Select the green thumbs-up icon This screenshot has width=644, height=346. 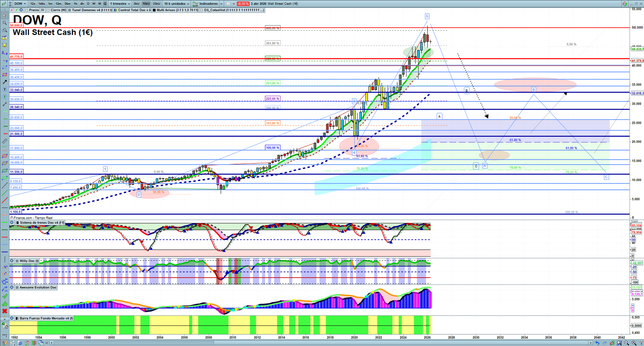pyautogui.click(x=4, y=304)
